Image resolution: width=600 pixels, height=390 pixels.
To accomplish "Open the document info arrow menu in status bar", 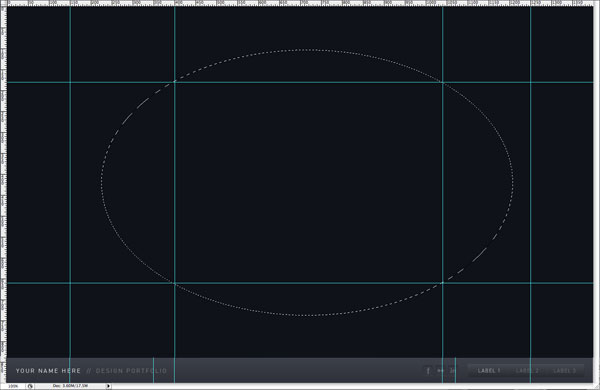I will [x=108, y=386].
